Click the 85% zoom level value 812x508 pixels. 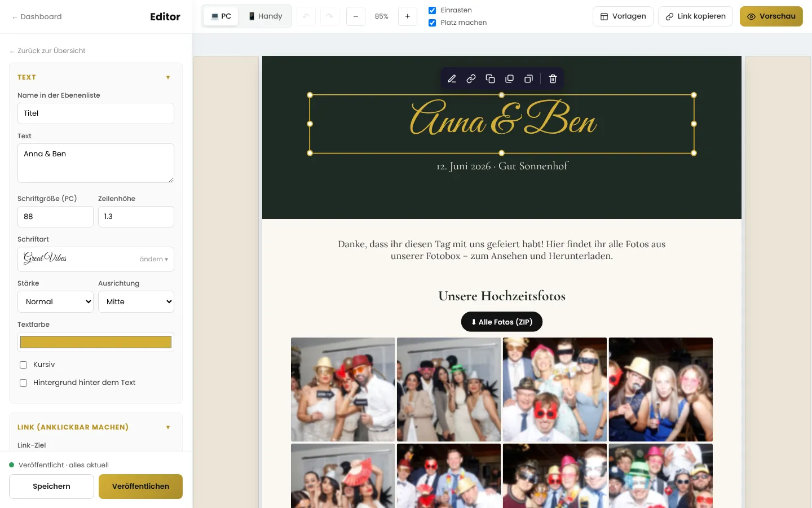point(382,16)
